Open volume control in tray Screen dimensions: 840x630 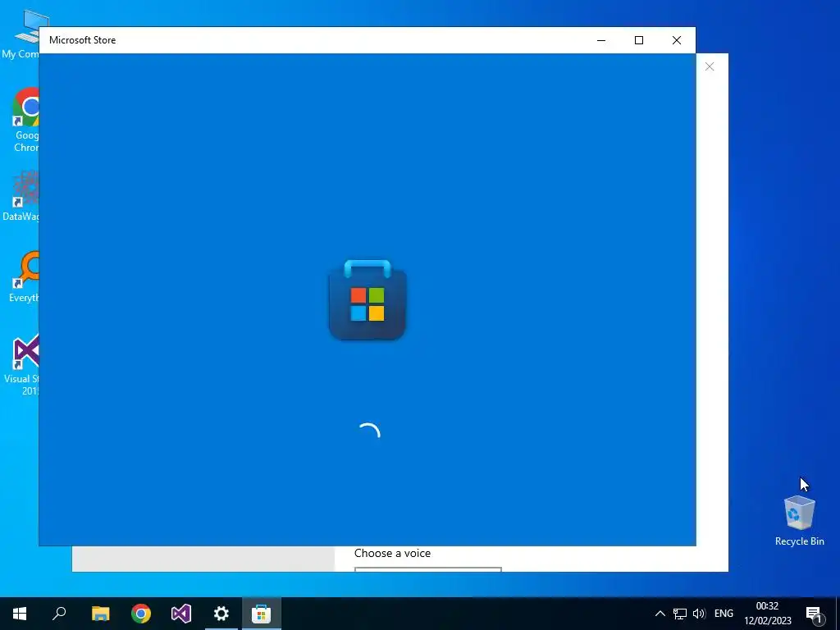tap(699, 614)
